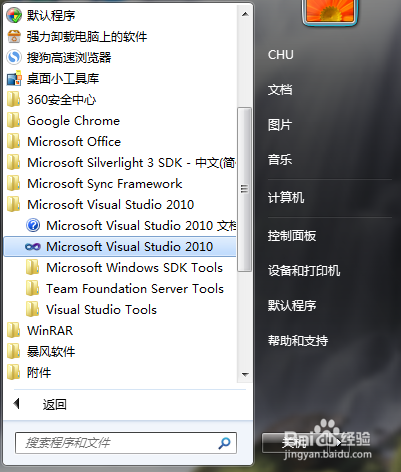Open 音乐 in right pane
Image resolution: width=401 pixels, height=472 pixels.
280,159
